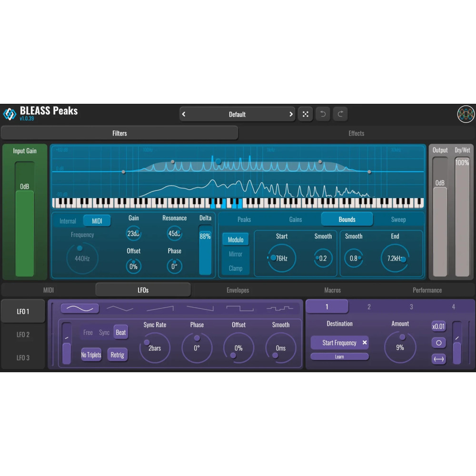Toggle the No Triplets button
This screenshot has height=476, width=476.
tap(91, 355)
